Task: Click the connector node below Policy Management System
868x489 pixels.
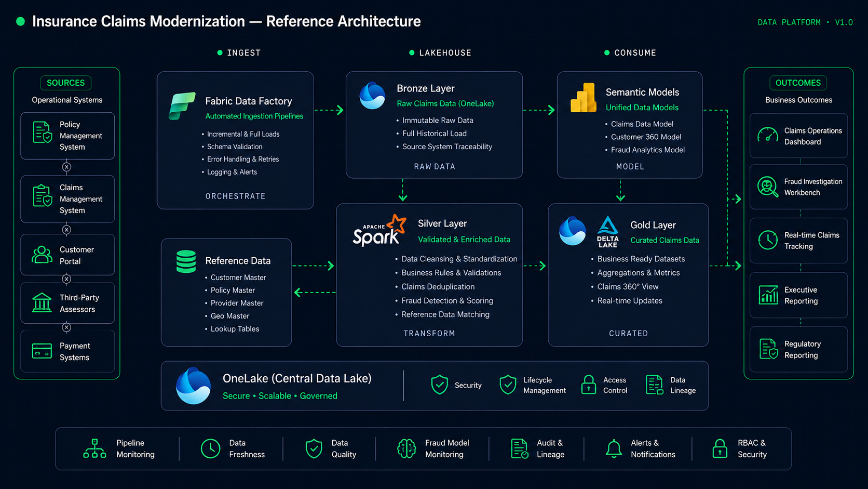Action: [66, 167]
